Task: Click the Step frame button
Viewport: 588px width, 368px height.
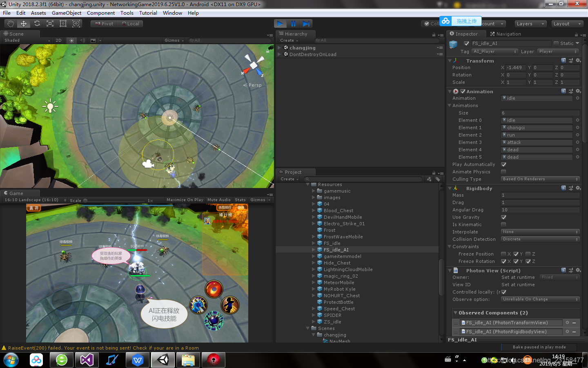Action: pyautogui.click(x=306, y=24)
